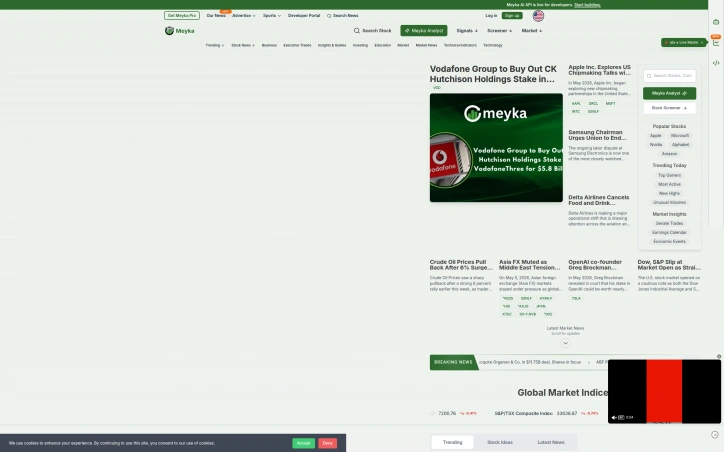Open the Developer Portal link
724x452 pixels.
pos(304,16)
